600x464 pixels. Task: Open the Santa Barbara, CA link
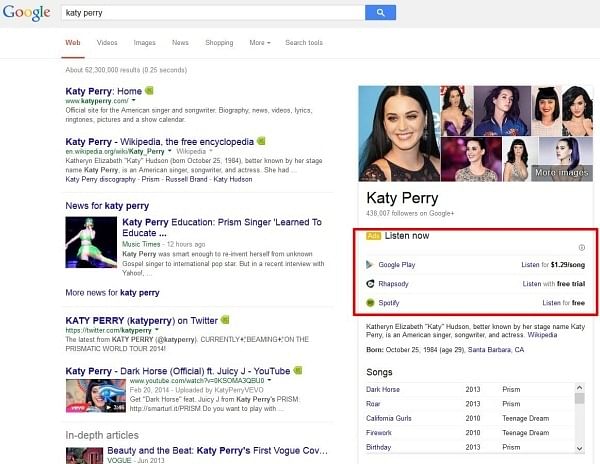496,350
